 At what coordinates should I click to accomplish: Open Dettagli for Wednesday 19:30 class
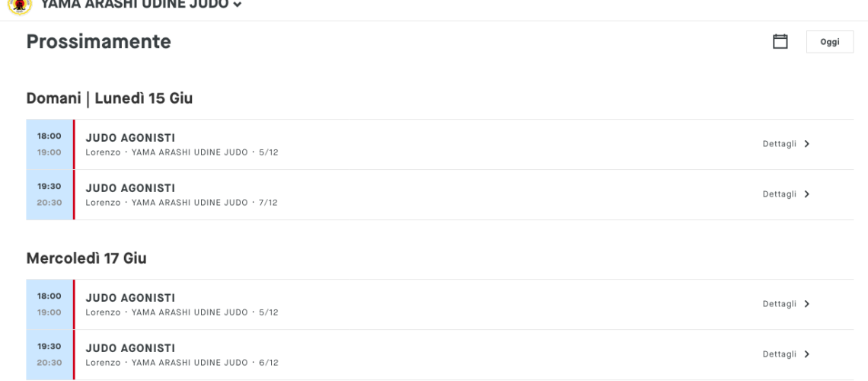click(780, 354)
